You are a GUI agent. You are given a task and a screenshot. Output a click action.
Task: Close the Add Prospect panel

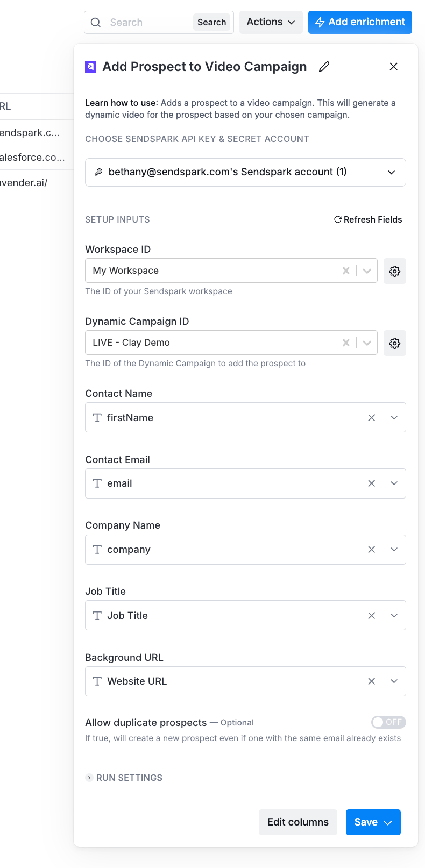(394, 67)
